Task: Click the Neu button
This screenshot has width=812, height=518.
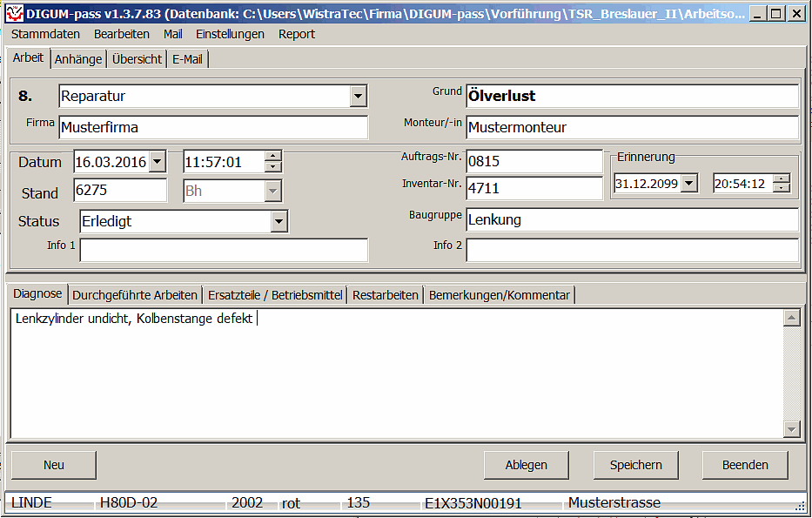Action: [54, 465]
